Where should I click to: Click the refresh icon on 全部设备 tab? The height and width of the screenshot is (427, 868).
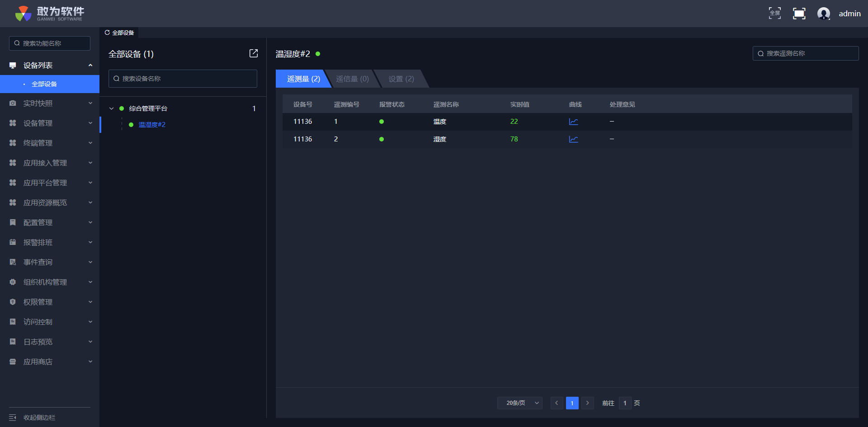click(x=107, y=33)
